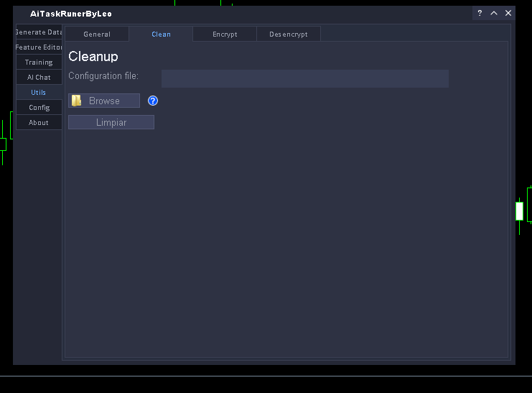
Task: Select the Utils sidebar item
Action: [39, 93]
